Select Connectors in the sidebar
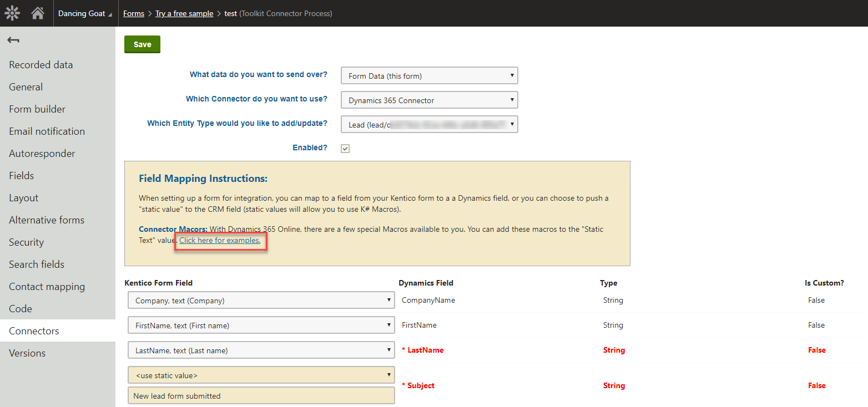The width and height of the screenshot is (868, 407). point(33,330)
